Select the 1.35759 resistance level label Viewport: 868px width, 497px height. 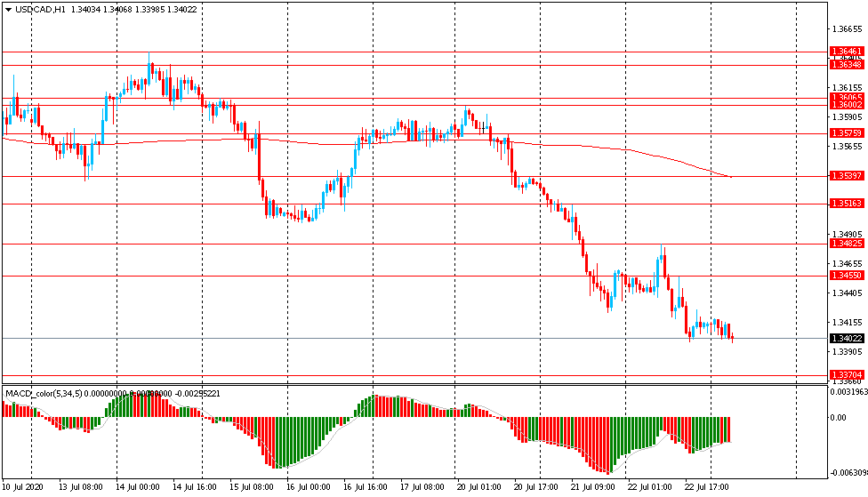[x=846, y=133]
